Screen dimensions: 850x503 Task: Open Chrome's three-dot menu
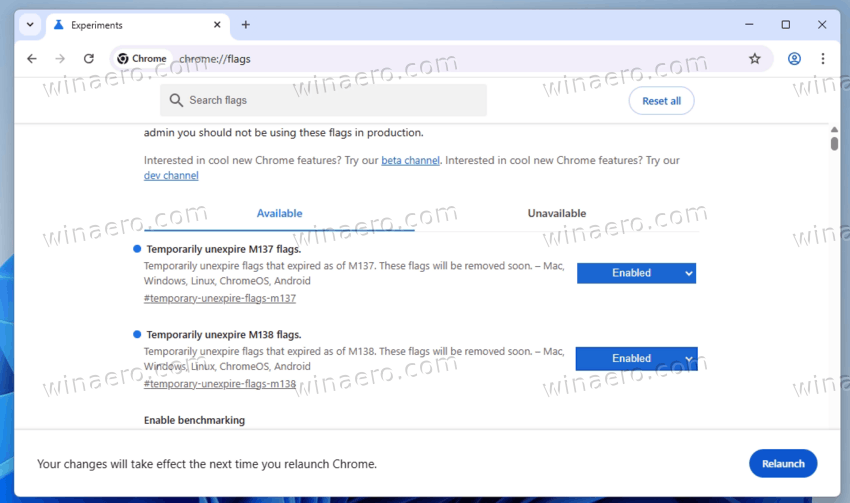click(x=823, y=59)
